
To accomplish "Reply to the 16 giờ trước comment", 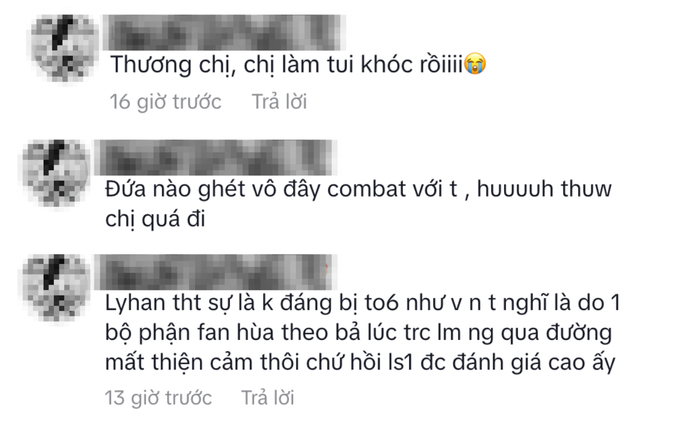I will [279, 102].
